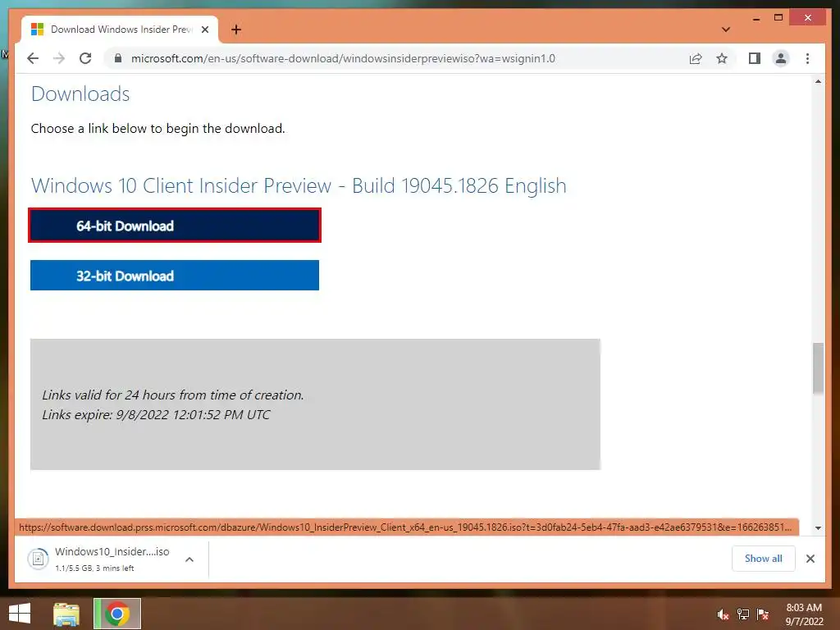Reload the Microsoft download page
840x630 pixels.
pos(85,58)
